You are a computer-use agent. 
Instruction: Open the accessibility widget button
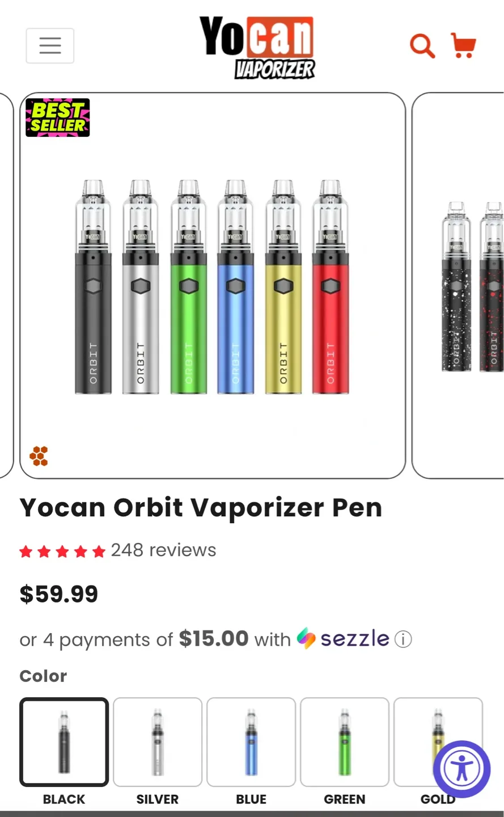pyautogui.click(x=461, y=769)
